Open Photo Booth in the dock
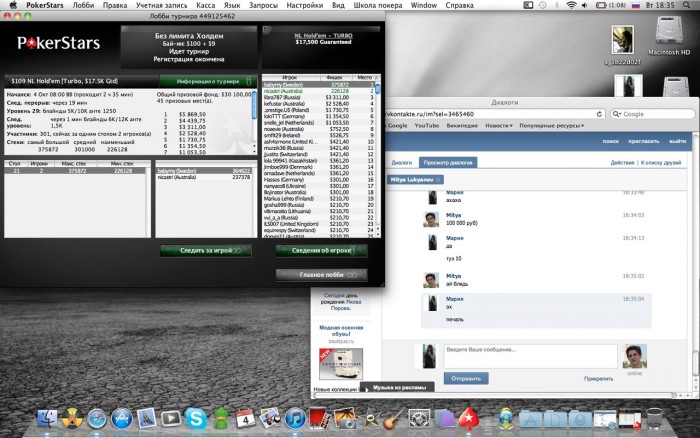Image resolution: width=700 pixels, height=438 pixels. click(320, 418)
